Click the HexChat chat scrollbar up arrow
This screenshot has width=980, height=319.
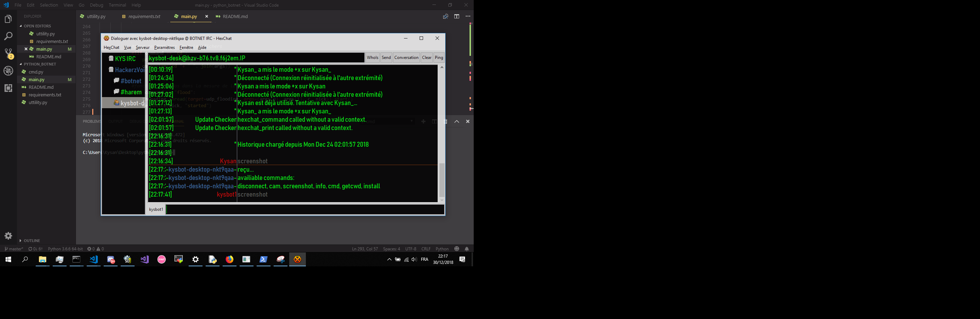[442, 67]
